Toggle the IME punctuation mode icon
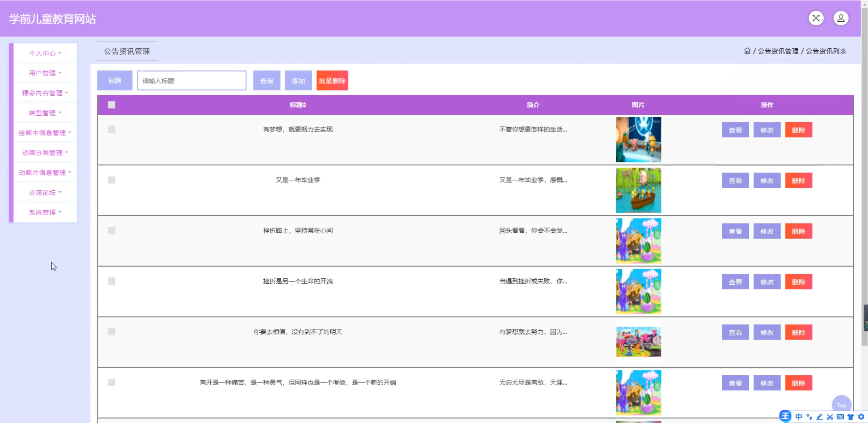The height and width of the screenshot is (423, 868). [809, 417]
